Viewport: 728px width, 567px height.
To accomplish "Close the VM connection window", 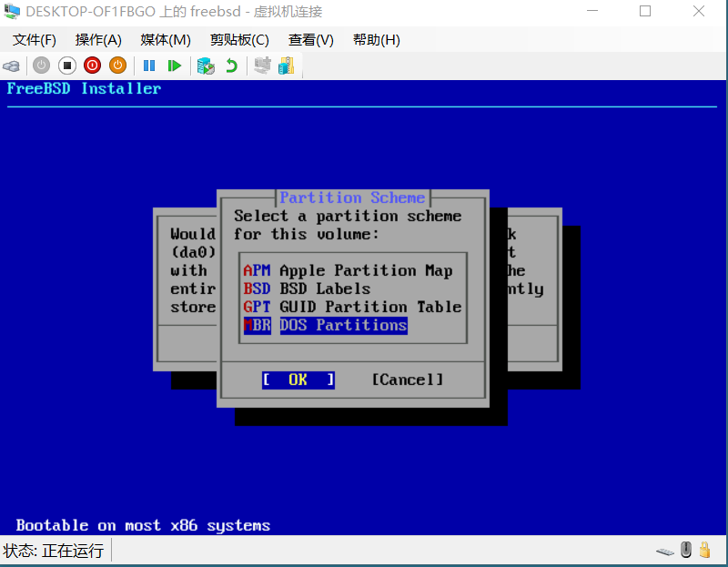I will click(699, 11).
